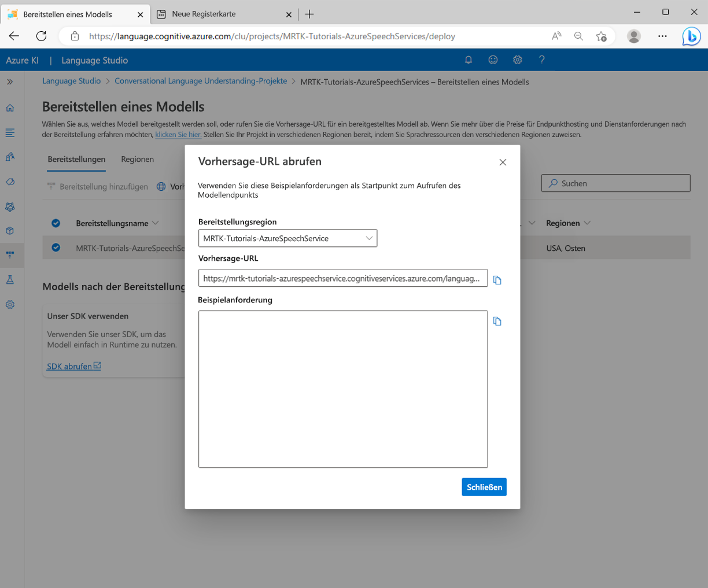Open Regionen column header chevron
Image resolution: width=708 pixels, height=588 pixels.
pyautogui.click(x=587, y=223)
